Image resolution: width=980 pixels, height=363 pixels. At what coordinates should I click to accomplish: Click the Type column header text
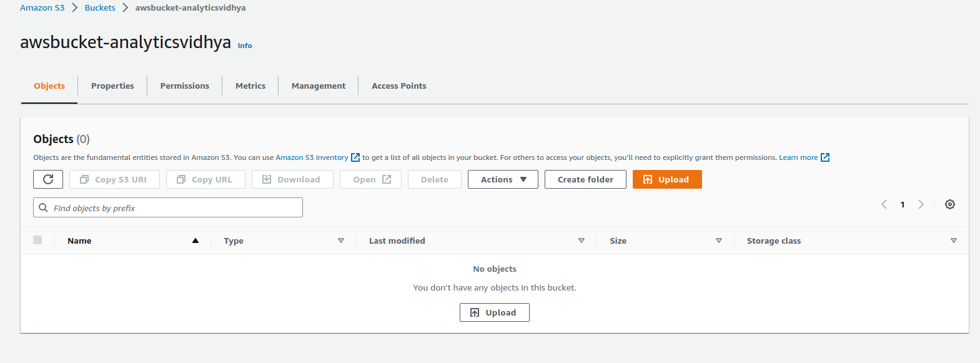point(234,241)
